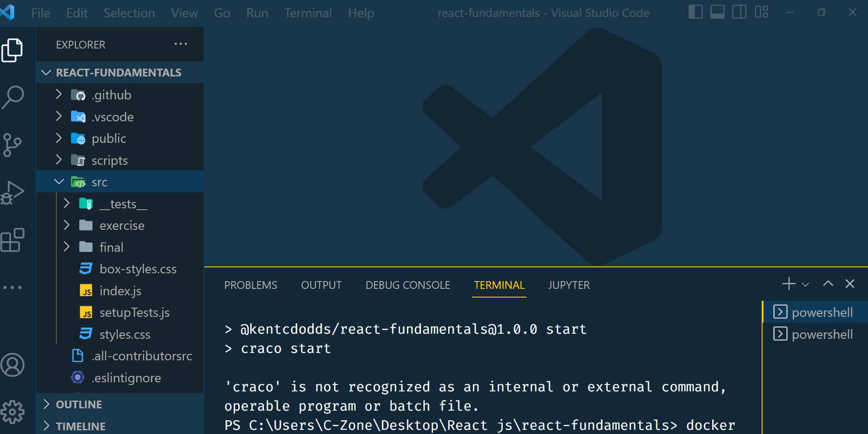Create a new terminal with plus icon
This screenshot has height=434, width=868.
789,284
